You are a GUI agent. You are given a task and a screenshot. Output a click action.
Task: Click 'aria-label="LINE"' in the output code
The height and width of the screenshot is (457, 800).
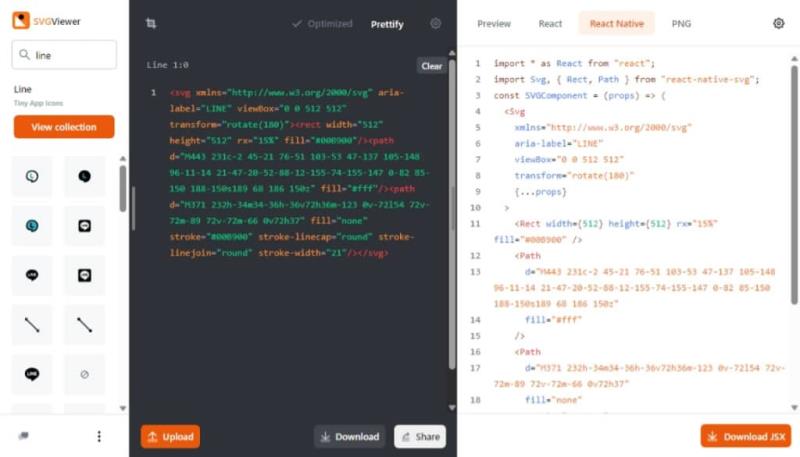(558, 144)
